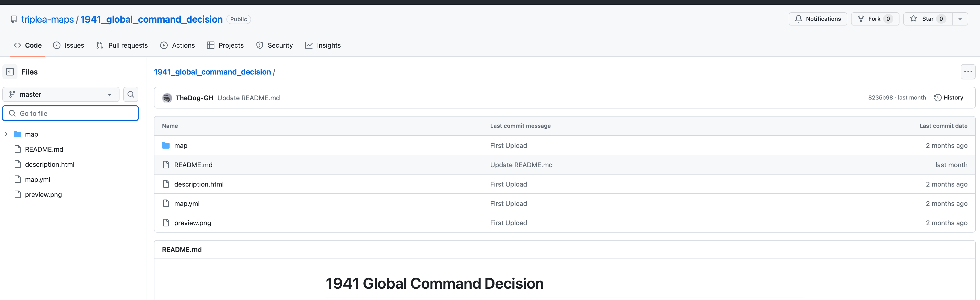The height and width of the screenshot is (300, 980).
Task: Fork this repository
Action: tap(875, 19)
